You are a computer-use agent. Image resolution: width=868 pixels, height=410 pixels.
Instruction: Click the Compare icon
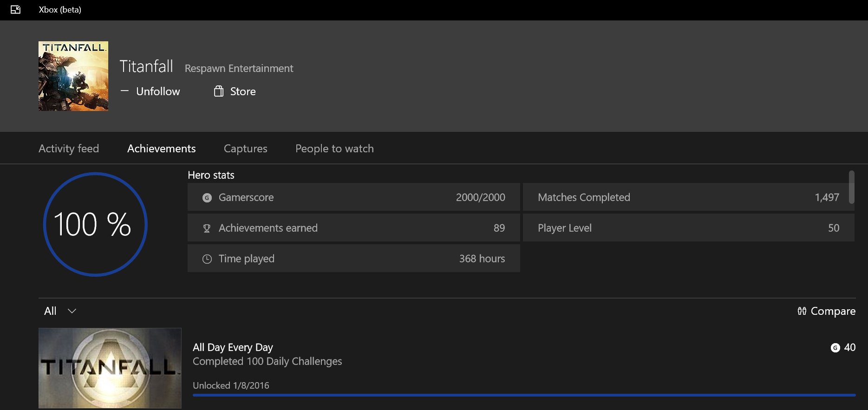[802, 311]
